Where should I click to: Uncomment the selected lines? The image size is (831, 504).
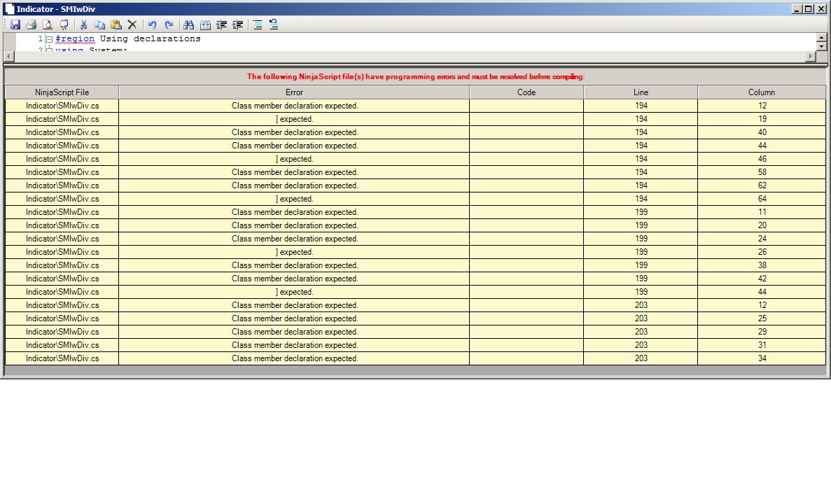pyautogui.click(x=274, y=24)
